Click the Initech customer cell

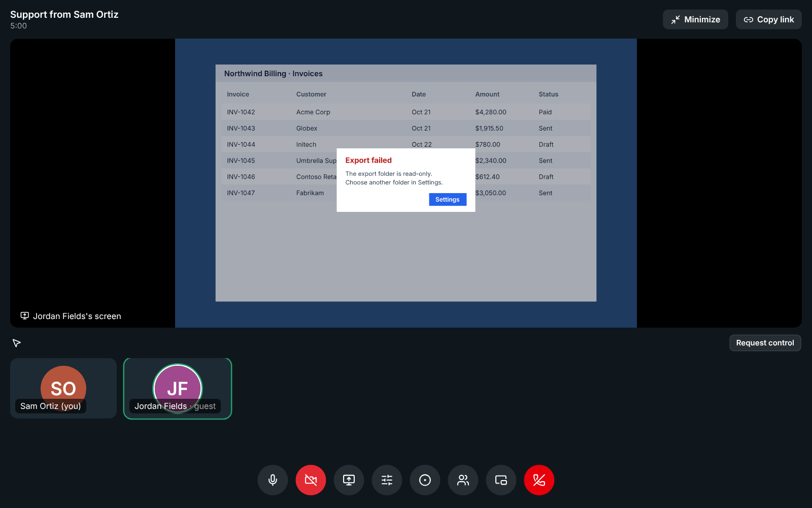tap(306, 145)
